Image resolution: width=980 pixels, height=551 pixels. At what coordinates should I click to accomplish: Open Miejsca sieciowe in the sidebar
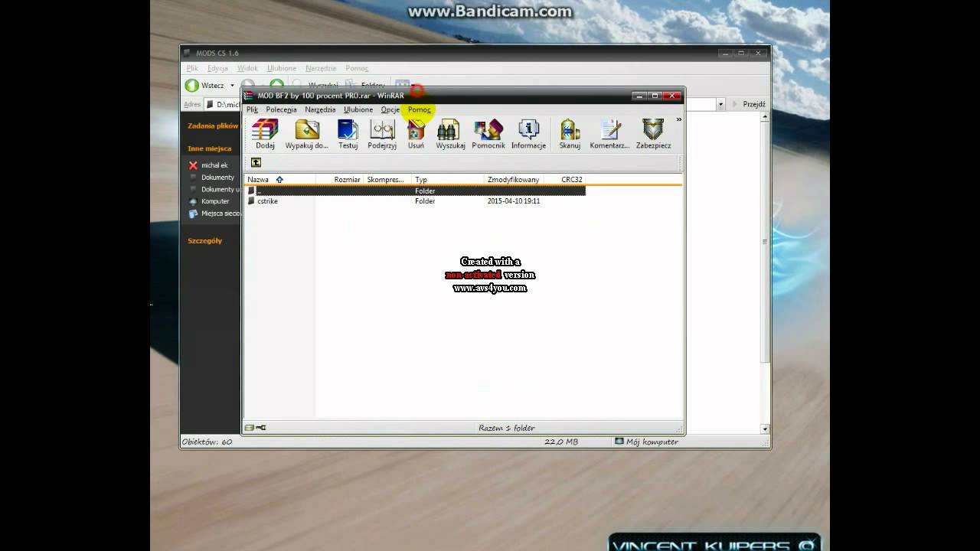(214, 214)
